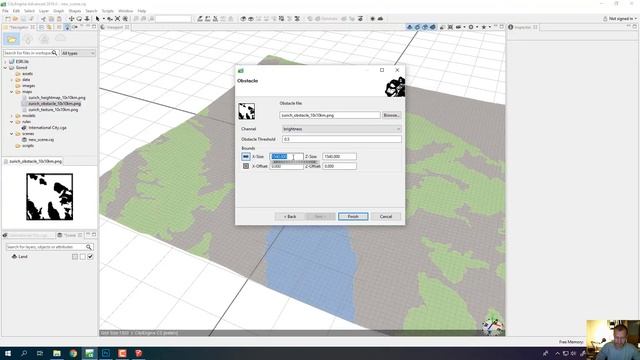Collapse the rules folder
The width and height of the screenshot is (640, 360).
point(12,122)
